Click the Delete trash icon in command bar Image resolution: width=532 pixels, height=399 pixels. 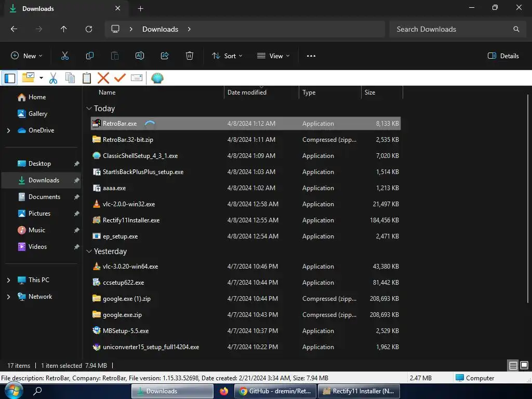point(190,56)
